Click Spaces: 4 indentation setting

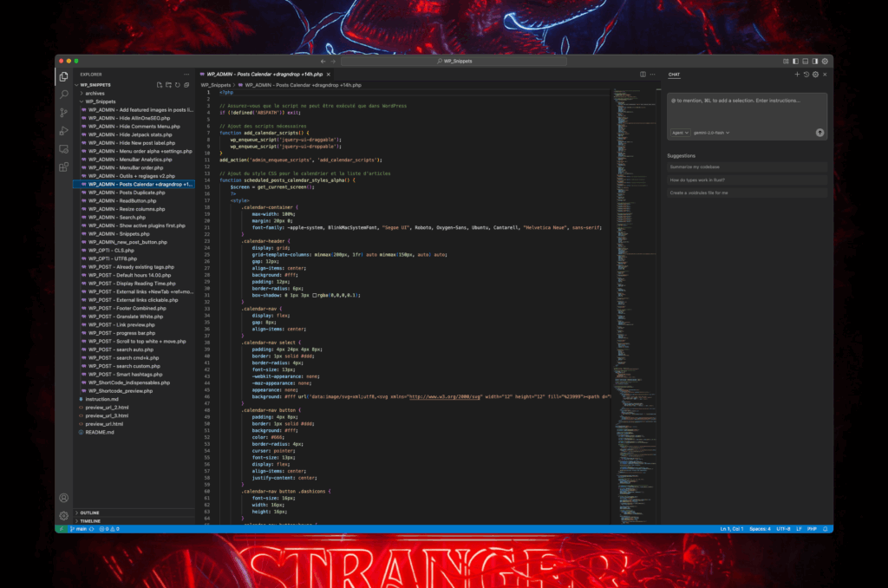coord(760,529)
